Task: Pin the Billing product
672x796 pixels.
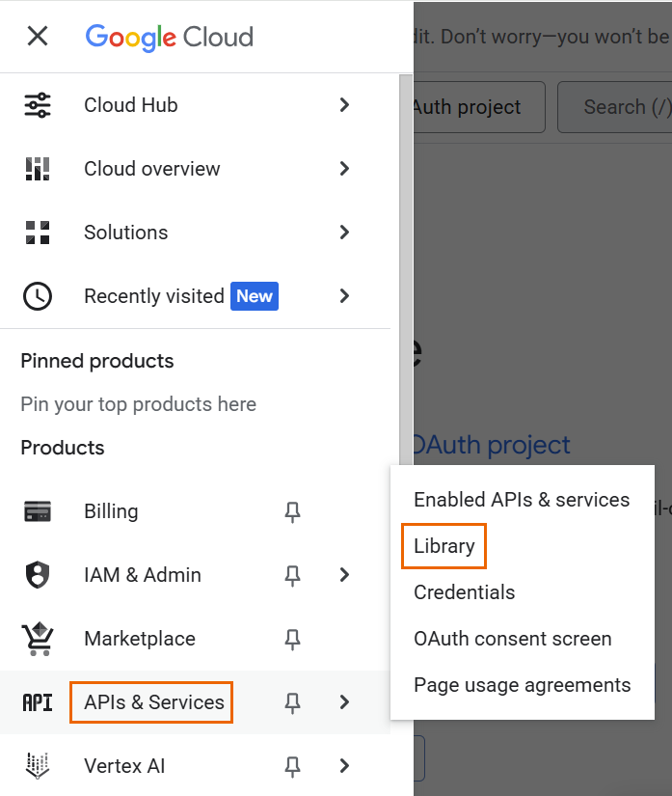Action: click(293, 511)
